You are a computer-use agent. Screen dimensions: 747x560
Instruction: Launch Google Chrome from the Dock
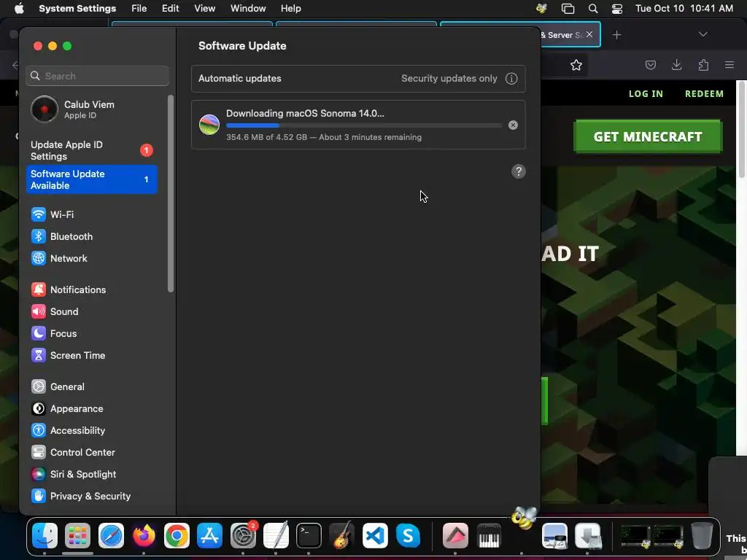coord(177,535)
